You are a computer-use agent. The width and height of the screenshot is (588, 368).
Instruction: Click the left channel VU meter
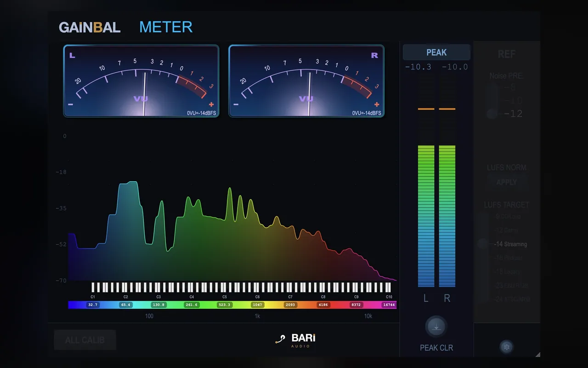(x=141, y=81)
